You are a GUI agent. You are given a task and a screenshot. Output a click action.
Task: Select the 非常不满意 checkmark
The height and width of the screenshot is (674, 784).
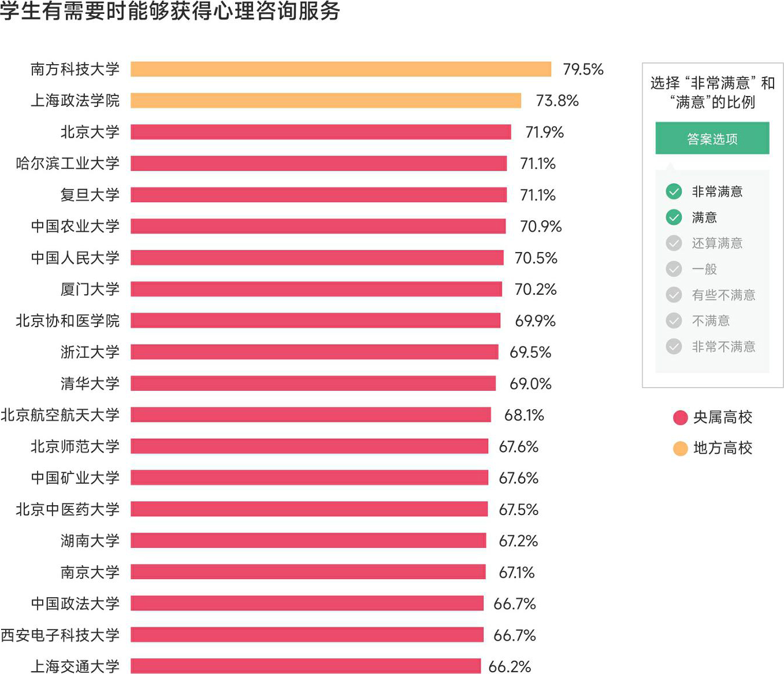(674, 346)
